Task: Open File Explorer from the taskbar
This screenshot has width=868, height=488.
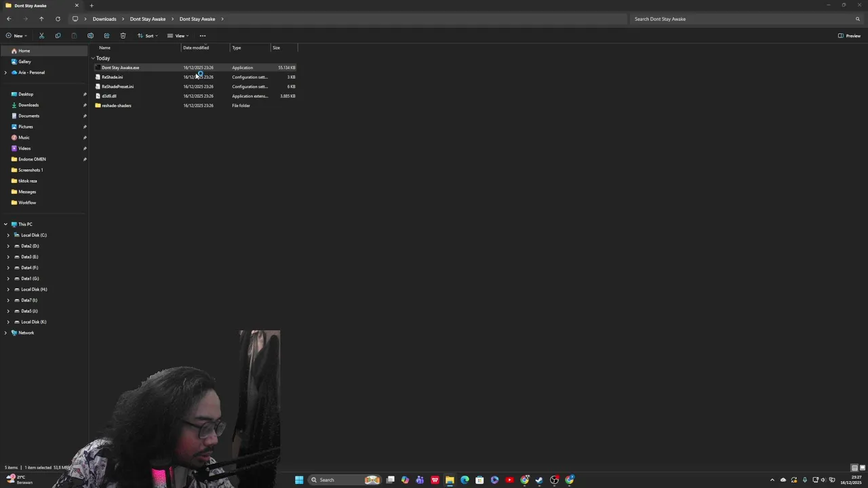Action: 450,480
